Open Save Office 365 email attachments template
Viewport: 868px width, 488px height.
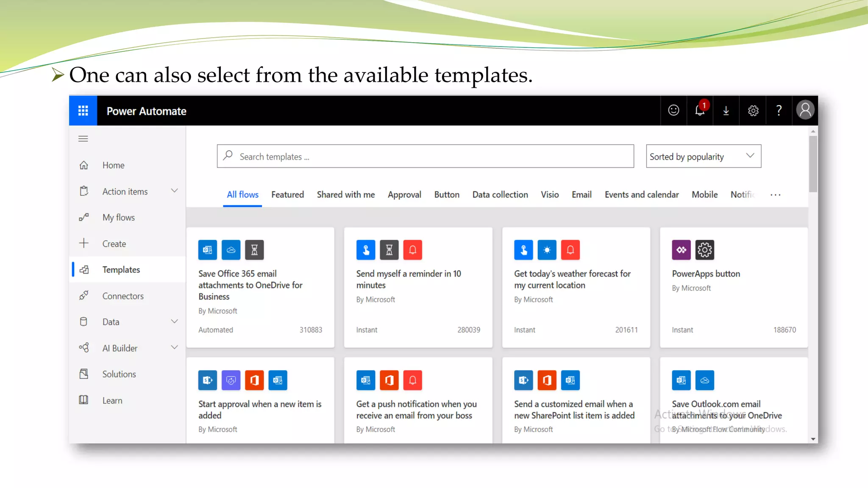(x=260, y=287)
